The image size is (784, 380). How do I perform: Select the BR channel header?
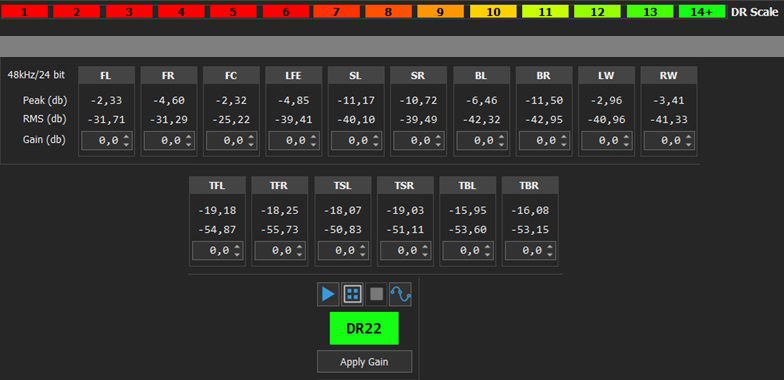pos(544,76)
